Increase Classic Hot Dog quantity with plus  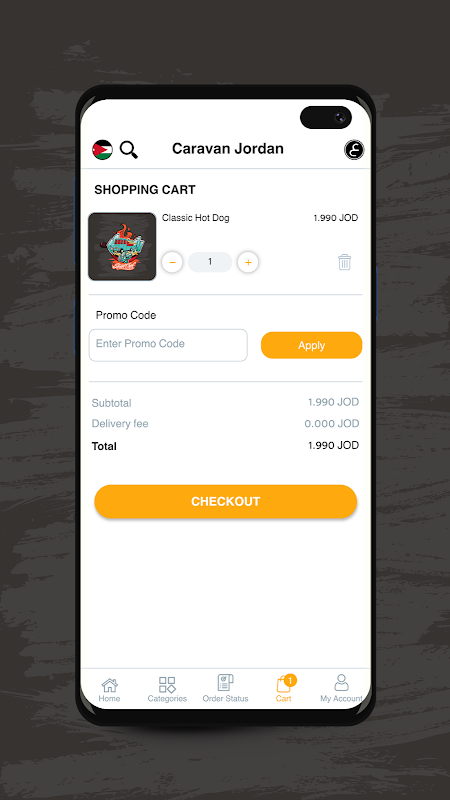click(x=248, y=263)
